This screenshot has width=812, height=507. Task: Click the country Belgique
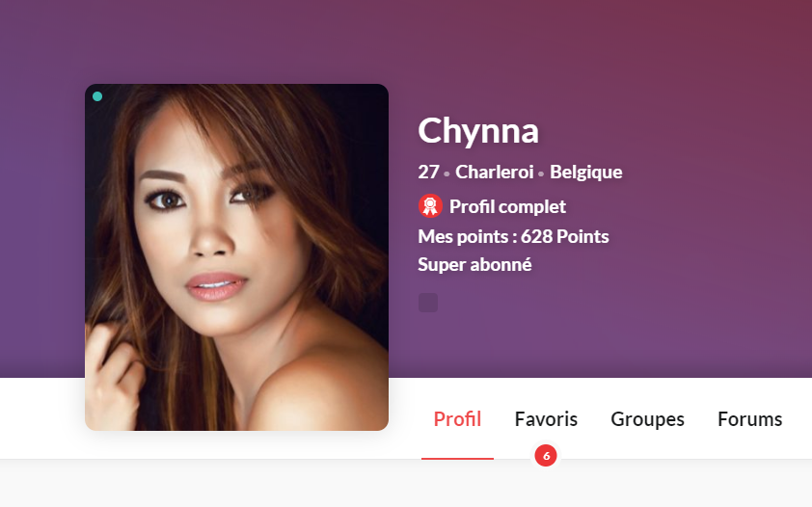586,172
